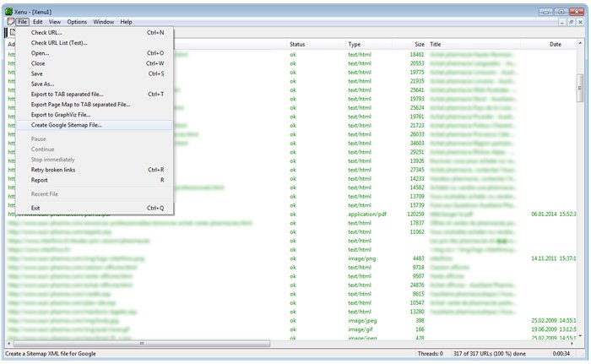Click the size value 29251
Screen dimensions: 591x364
pyautogui.click(x=417, y=152)
